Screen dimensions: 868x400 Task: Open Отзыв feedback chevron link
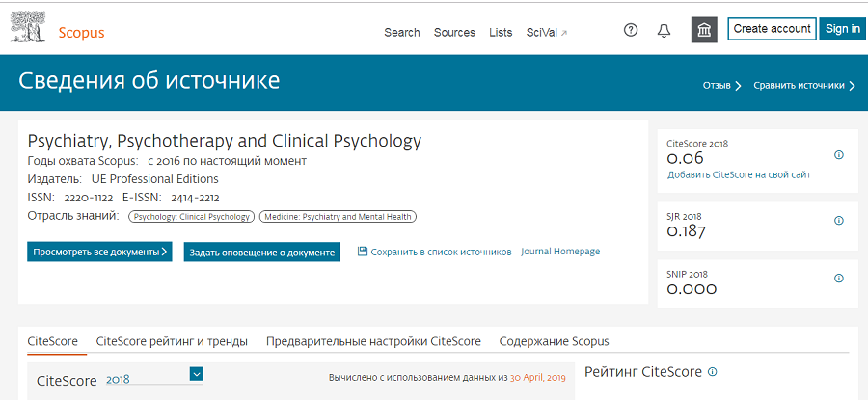point(721,86)
